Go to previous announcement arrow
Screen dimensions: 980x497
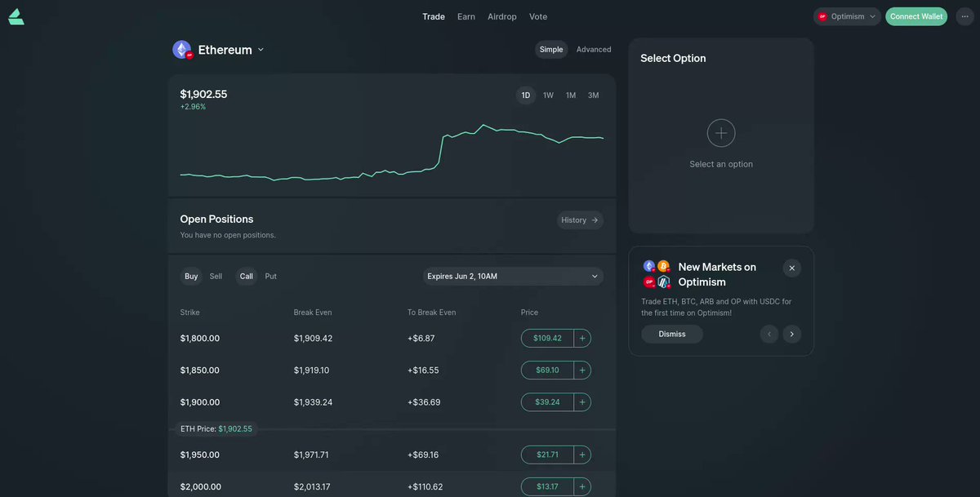pos(769,334)
